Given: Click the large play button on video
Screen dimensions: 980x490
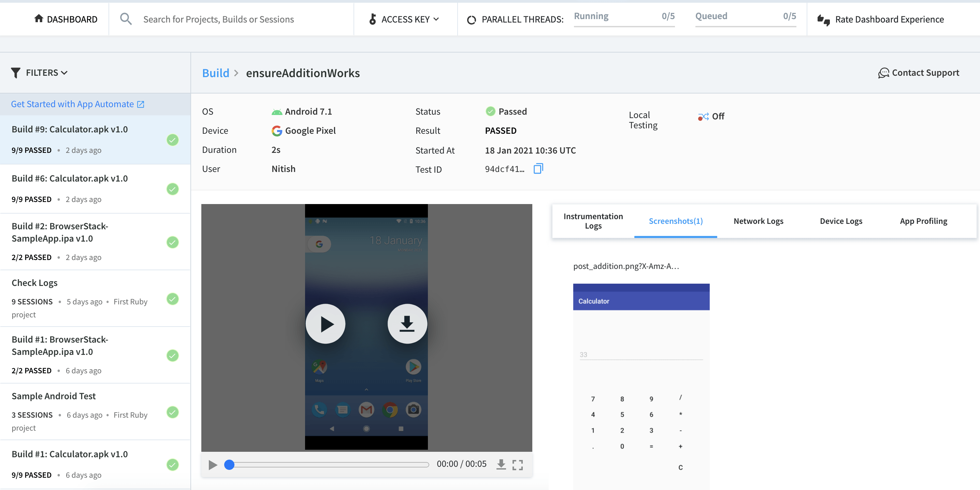Looking at the screenshot, I should (325, 324).
